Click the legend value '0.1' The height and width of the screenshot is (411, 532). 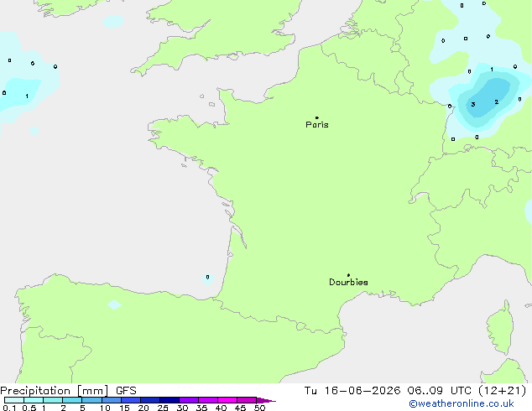(9, 408)
